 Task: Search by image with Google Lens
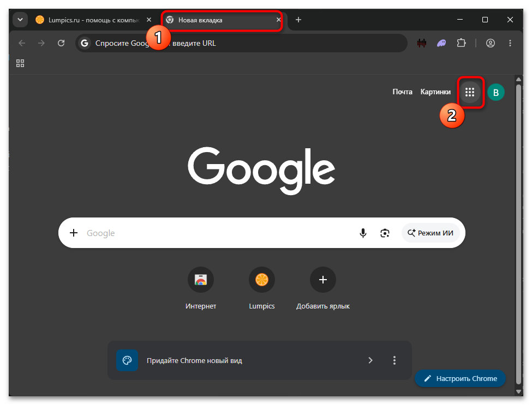click(x=385, y=233)
